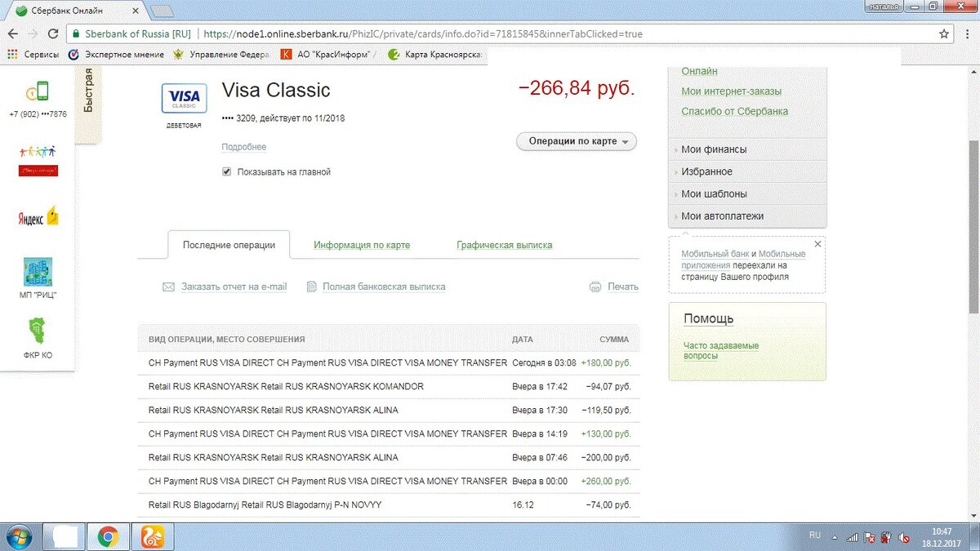Click the envelope icon for e-mail report
The image size is (980, 551).
pos(169,287)
